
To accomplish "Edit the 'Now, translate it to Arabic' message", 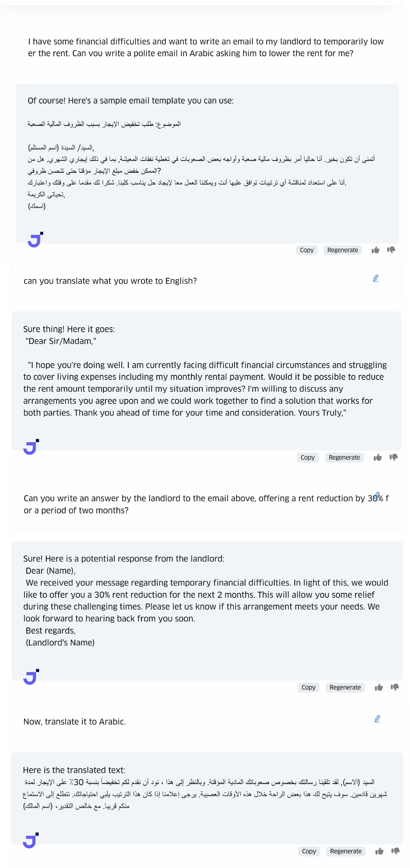I will tap(377, 719).
